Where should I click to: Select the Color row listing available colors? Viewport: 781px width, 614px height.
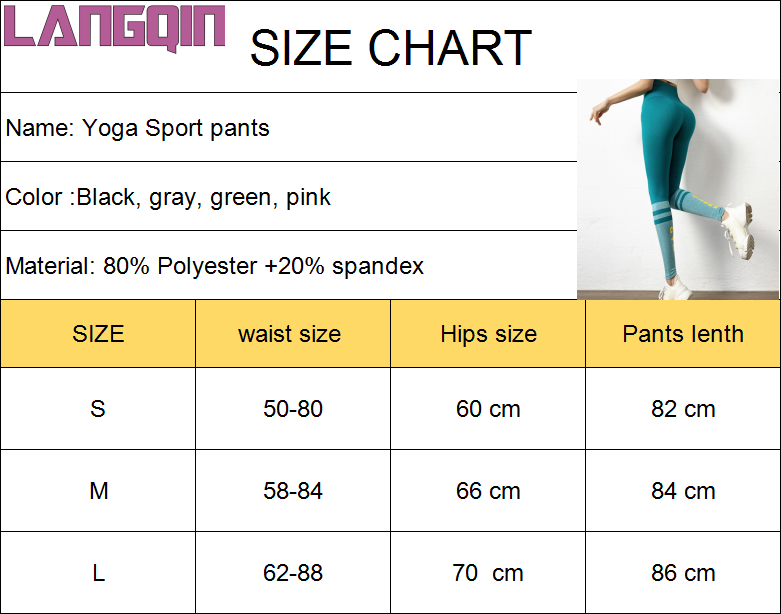pyautogui.click(x=168, y=197)
